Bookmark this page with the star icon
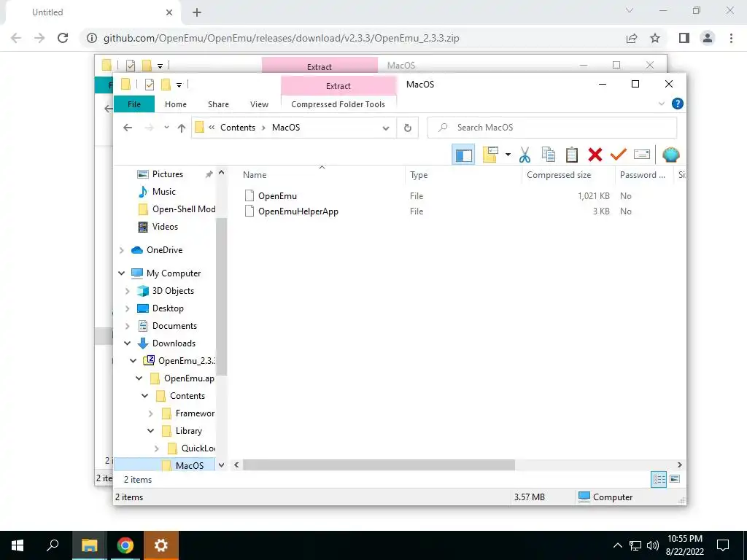Screen dimensions: 747x560 pos(655,38)
